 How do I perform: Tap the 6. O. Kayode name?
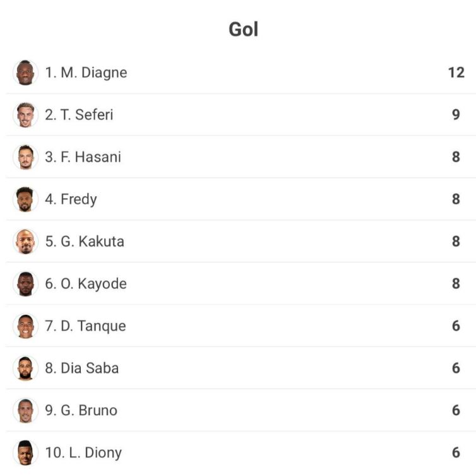point(86,284)
